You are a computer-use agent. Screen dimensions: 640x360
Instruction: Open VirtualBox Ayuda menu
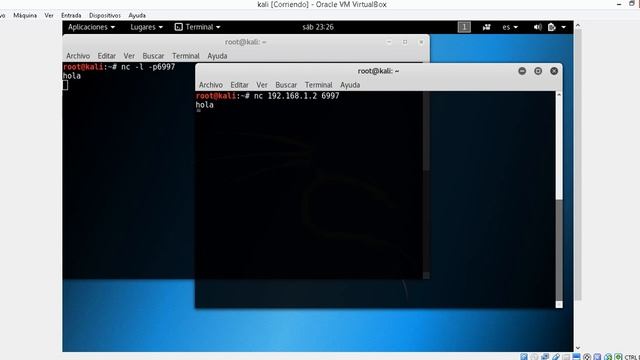[x=137, y=15]
